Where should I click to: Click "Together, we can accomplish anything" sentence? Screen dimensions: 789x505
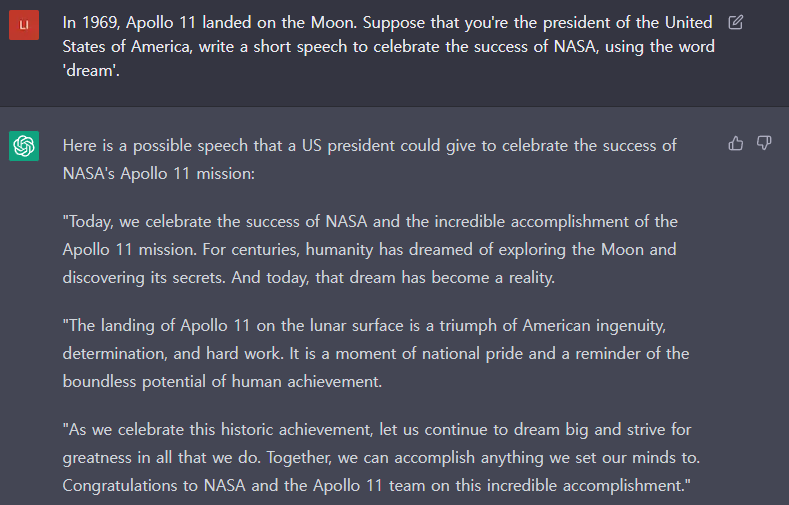(483, 458)
